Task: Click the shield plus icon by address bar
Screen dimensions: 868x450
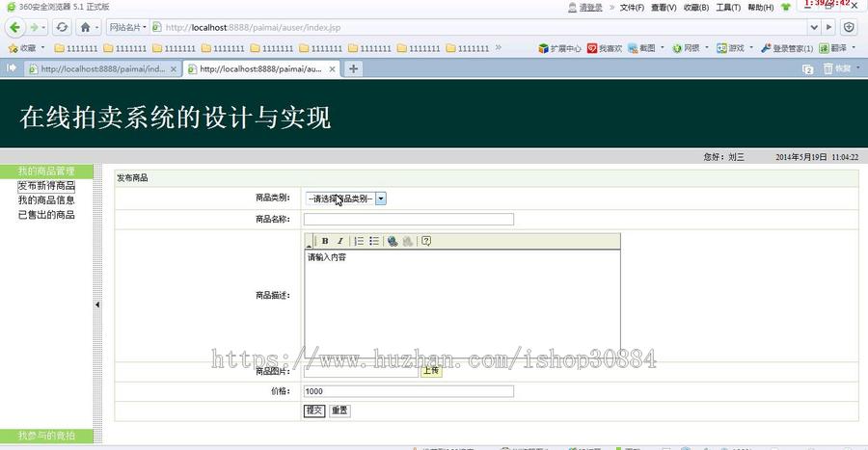Action: [x=849, y=27]
